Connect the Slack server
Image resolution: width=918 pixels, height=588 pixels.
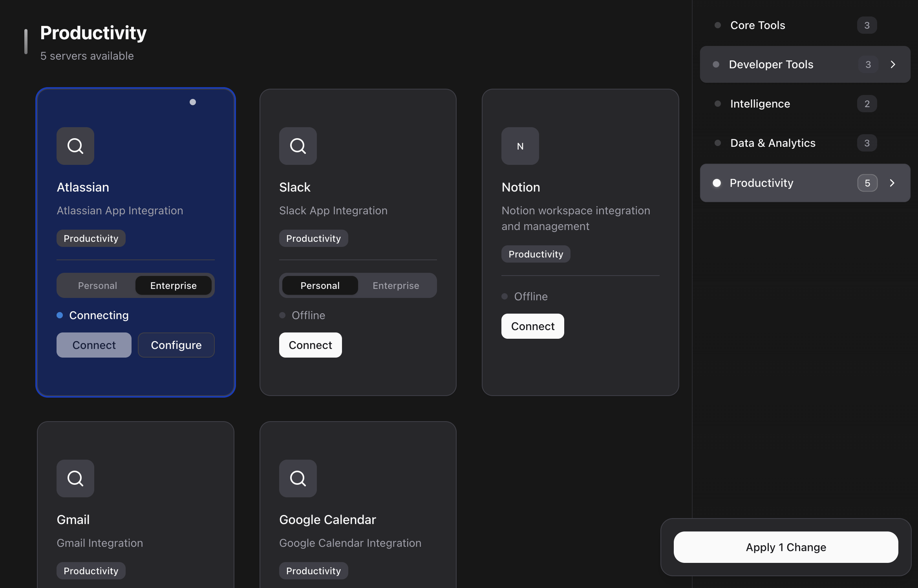tap(311, 345)
